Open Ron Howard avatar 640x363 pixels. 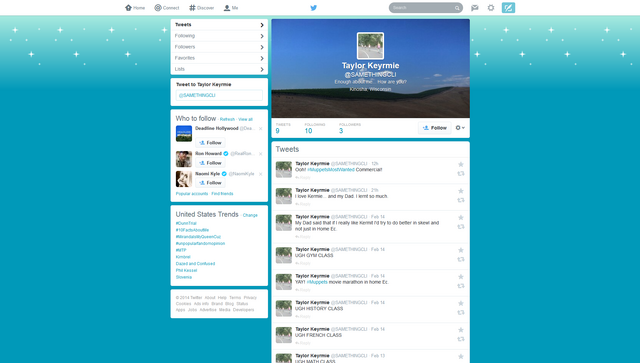(x=184, y=159)
